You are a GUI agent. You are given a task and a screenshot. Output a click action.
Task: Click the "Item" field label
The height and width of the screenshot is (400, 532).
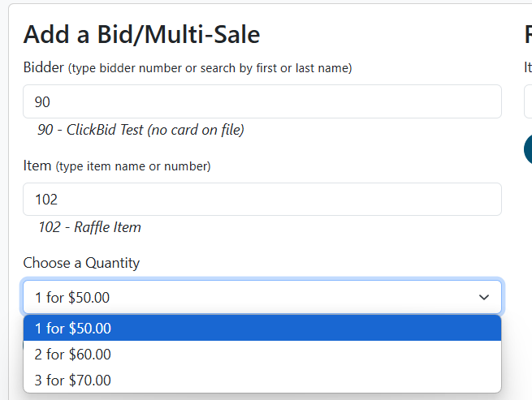click(x=37, y=166)
